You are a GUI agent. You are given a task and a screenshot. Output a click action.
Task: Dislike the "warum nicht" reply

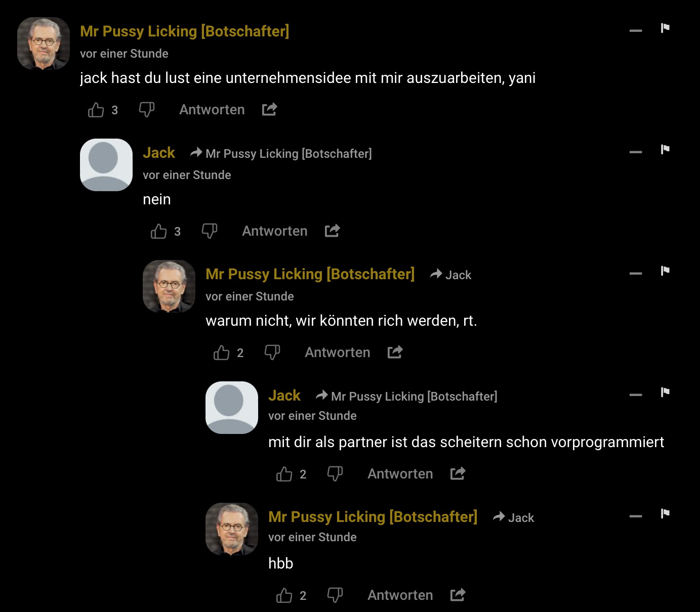[x=272, y=353]
